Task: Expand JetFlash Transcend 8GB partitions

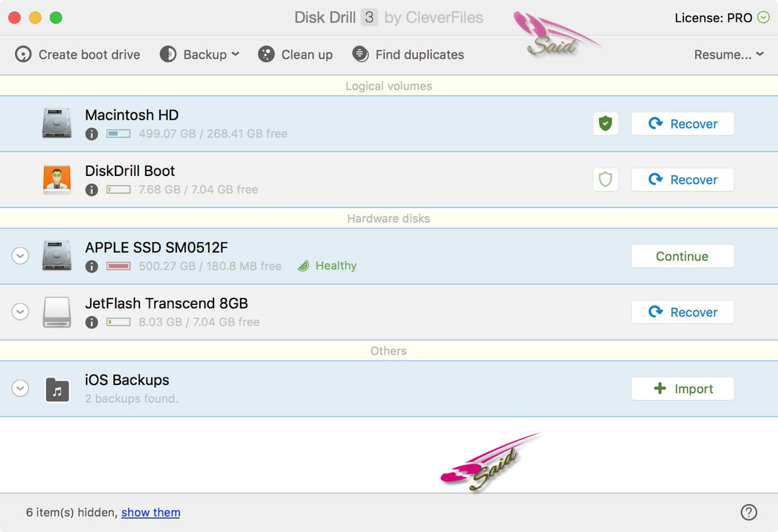Action: (x=20, y=311)
